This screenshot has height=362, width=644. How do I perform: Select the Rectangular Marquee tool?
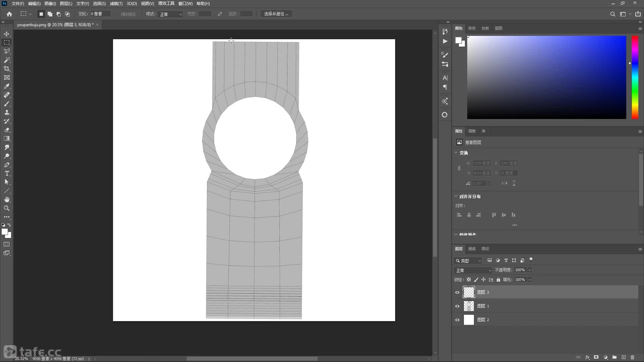(7, 43)
